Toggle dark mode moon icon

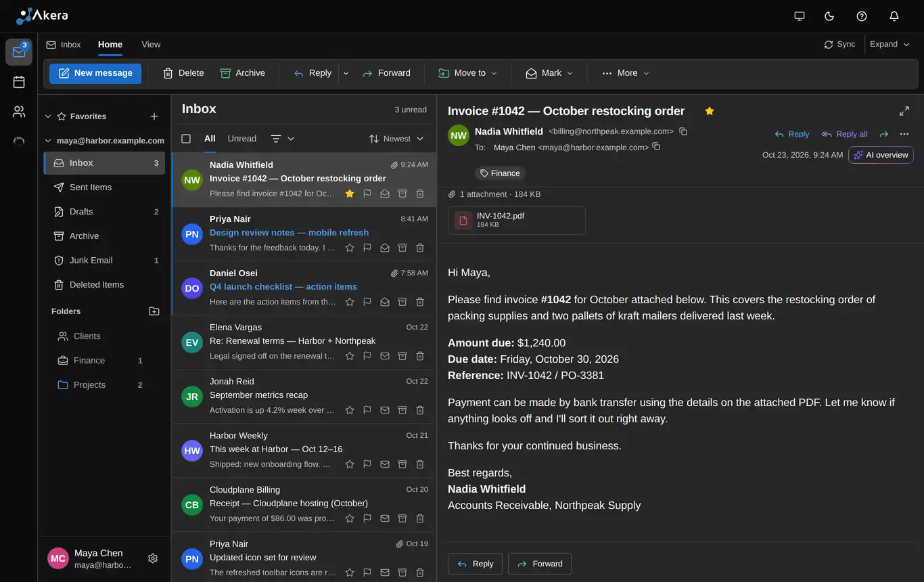[829, 16]
